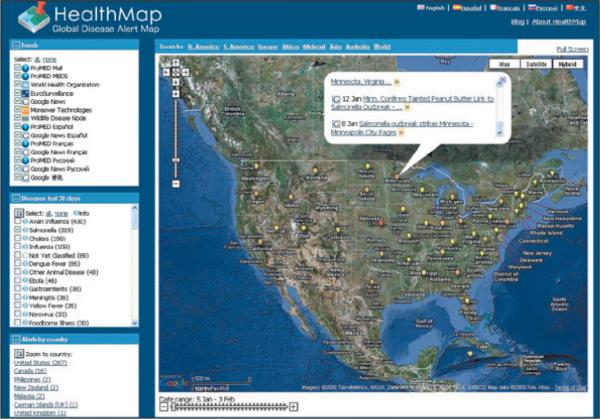Click the map re-center button between pan arrows
The width and height of the screenshot is (600, 419).
click(x=176, y=72)
